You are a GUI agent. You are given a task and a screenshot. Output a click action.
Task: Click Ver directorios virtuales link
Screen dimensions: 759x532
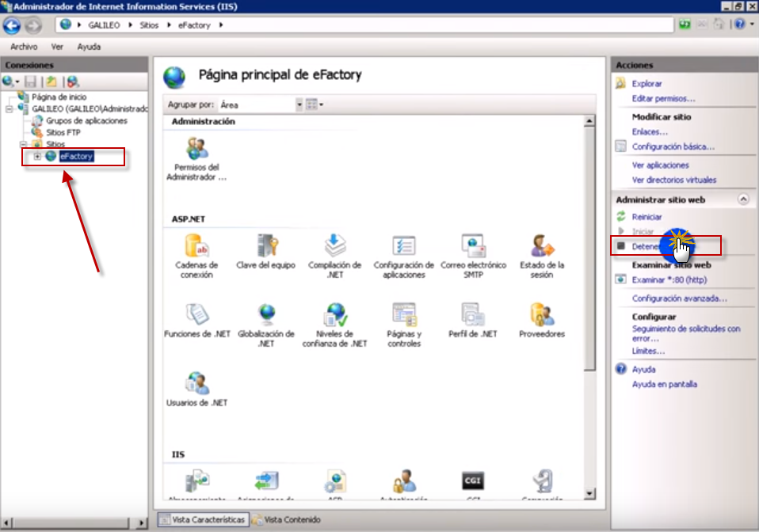tap(674, 180)
